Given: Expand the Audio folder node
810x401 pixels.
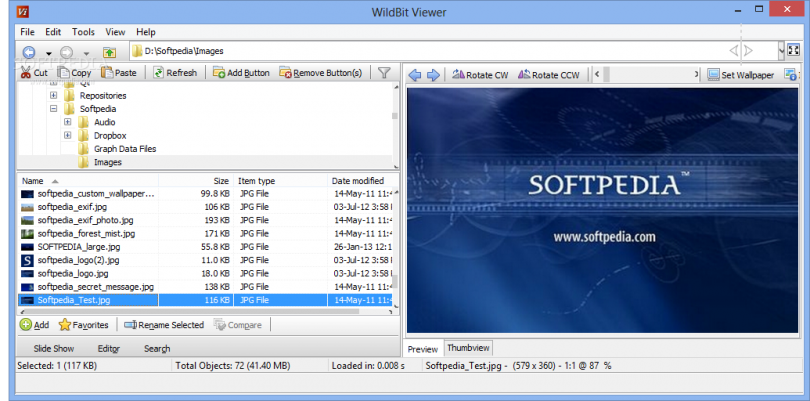Looking at the screenshot, I should click(x=68, y=122).
